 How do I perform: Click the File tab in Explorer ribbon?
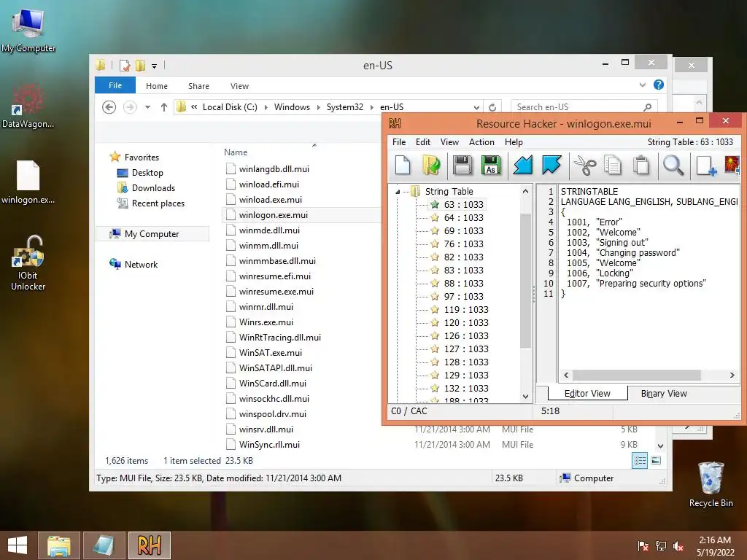point(115,85)
